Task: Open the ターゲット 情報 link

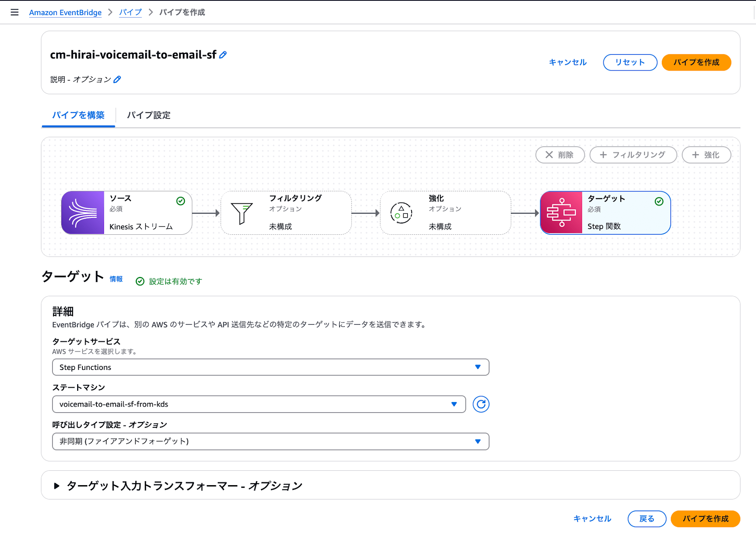Action: 116,279
